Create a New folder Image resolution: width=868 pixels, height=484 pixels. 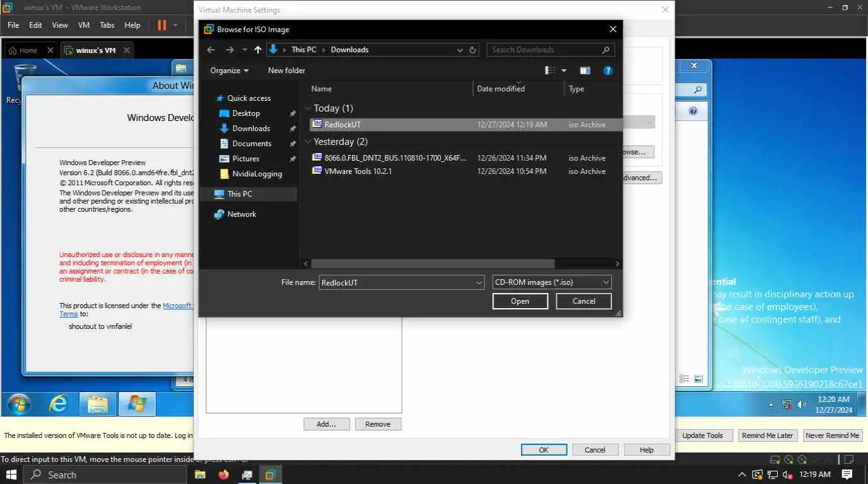(x=286, y=71)
